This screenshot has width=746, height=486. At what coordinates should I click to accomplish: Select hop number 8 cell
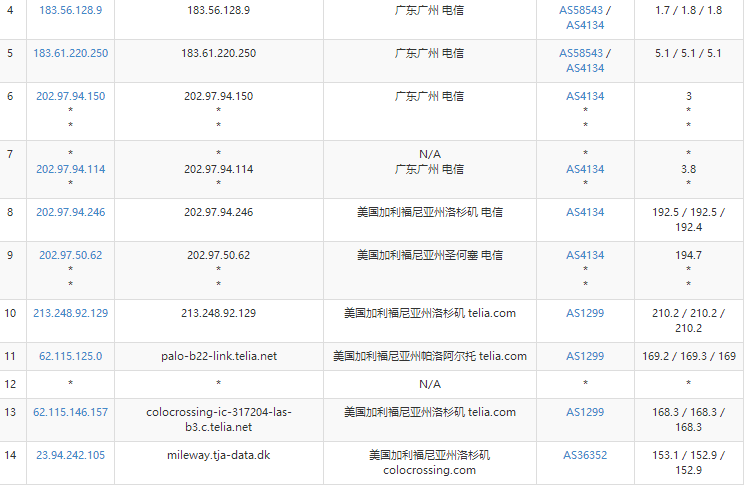pyautogui.click(x=13, y=220)
